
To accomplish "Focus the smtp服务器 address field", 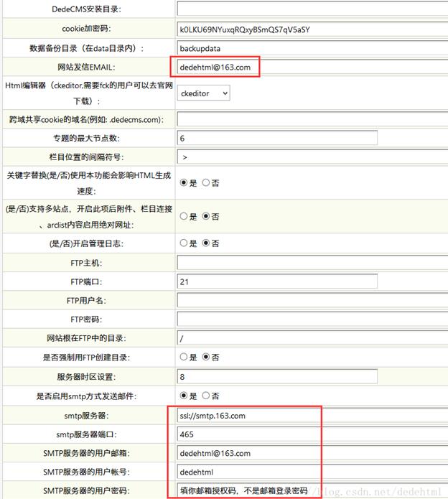I will [x=244, y=416].
